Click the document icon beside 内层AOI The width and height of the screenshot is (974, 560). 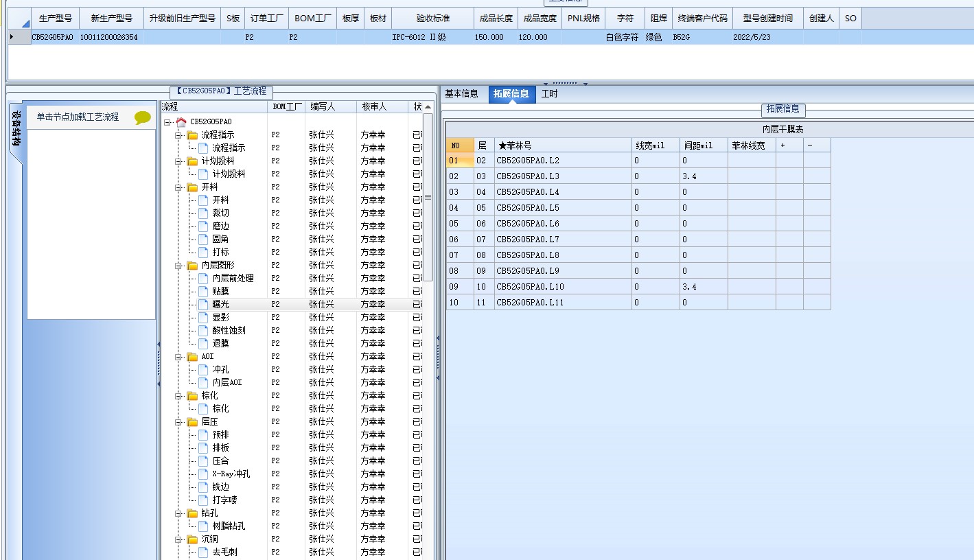point(203,382)
